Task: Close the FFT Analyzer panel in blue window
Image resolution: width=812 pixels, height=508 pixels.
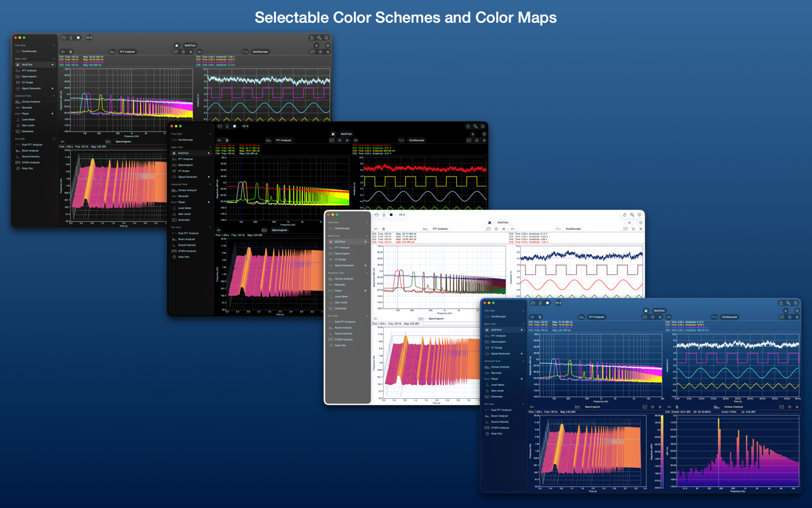Action: point(660,317)
